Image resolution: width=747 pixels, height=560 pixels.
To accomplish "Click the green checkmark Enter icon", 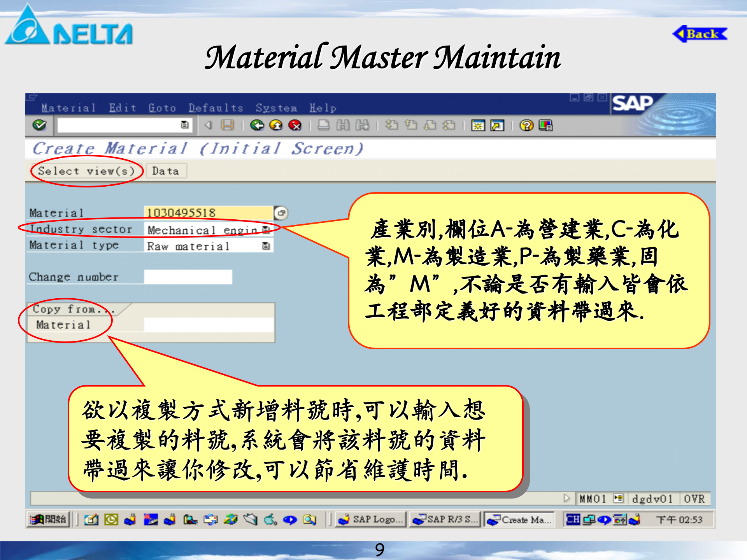I will (40, 125).
